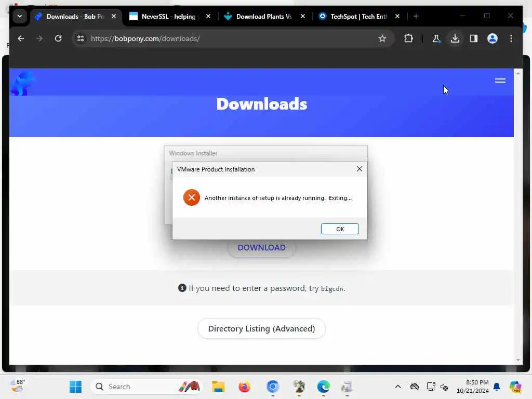The height and width of the screenshot is (399, 532).
Task: View site information for bobpony.com
Action: (81, 38)
